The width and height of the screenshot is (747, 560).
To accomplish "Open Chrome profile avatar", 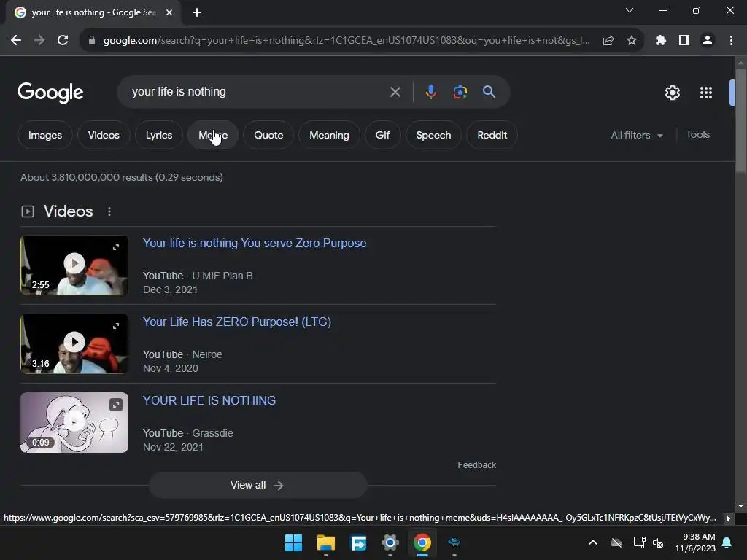I will [x=708, y=41].
